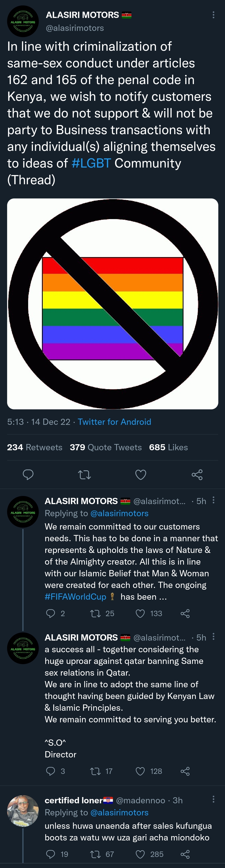The width and height of the screenshot is (225, 868).
Task: Like the main tweet with heart icon
Action: pyautogui.click(x=141, y=475)
